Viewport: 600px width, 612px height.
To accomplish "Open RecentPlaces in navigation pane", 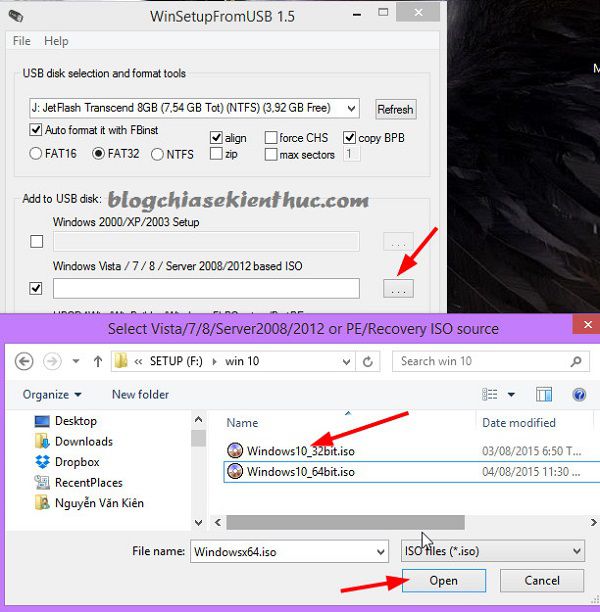I will [78, 482].
